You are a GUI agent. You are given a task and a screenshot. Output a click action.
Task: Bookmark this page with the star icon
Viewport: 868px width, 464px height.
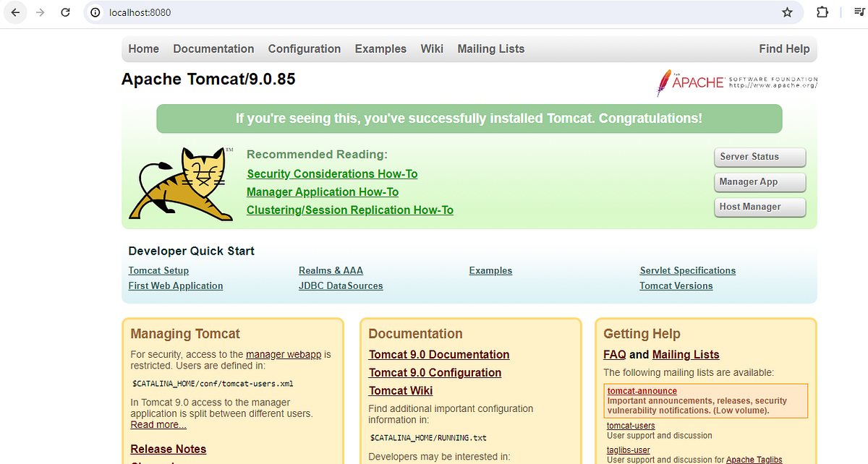(787, 12)
